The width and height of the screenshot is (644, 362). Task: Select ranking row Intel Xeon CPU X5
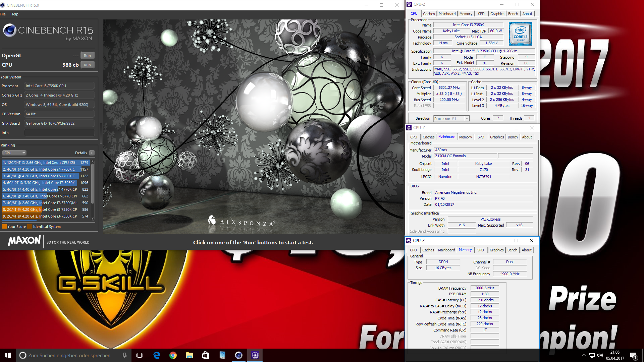(45, 163)
